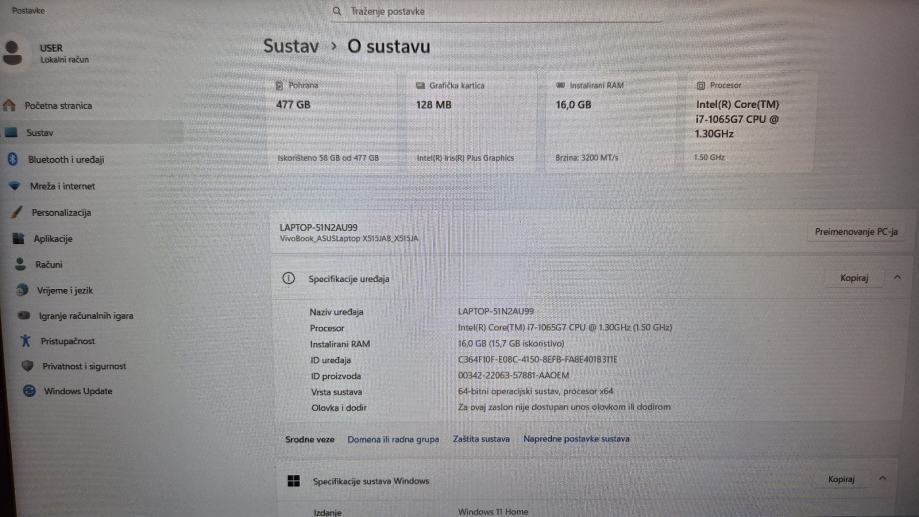Click the Traženje postavke search field
Screen dimensions: 919x517
pos(496,11)
